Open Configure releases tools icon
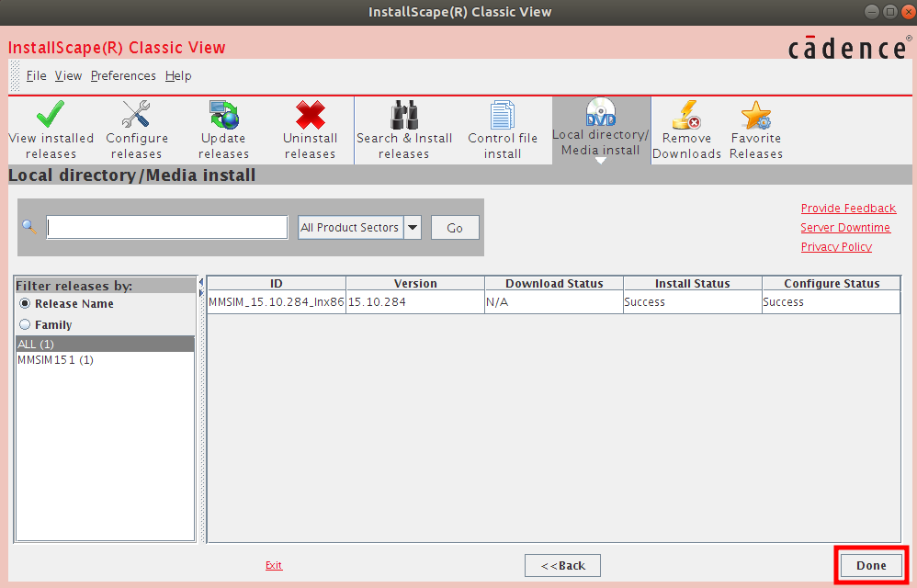Image resolution: width=917 pixels, height=588 pixels. click(137, 130)
